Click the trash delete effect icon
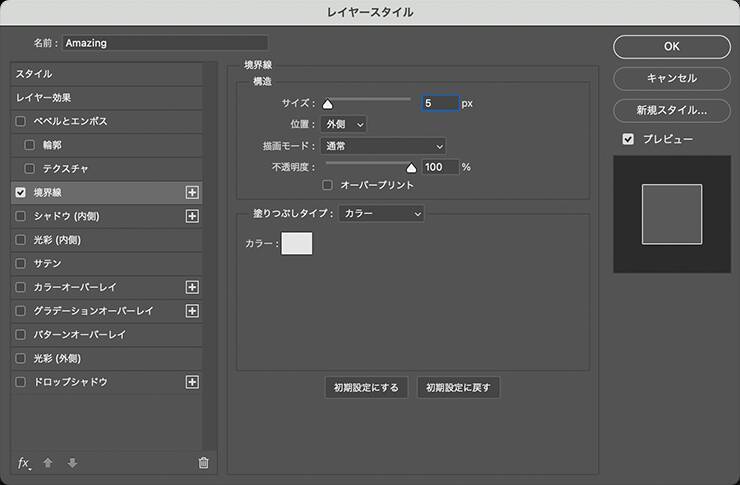740x485 pixels. pos(203,462)
